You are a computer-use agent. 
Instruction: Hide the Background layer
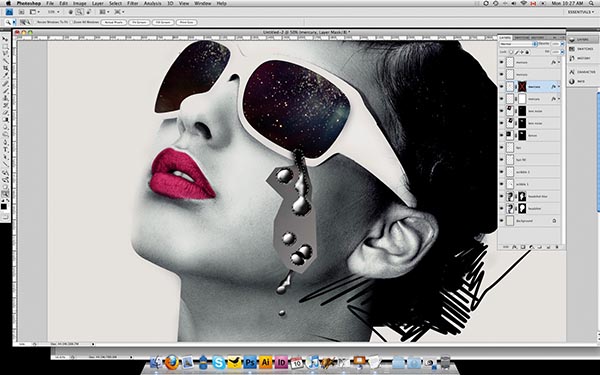[x=502, y=221]
